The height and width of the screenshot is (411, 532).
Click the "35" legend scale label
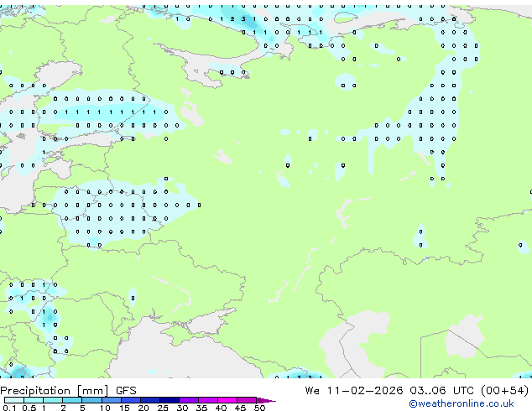(201, 408)
